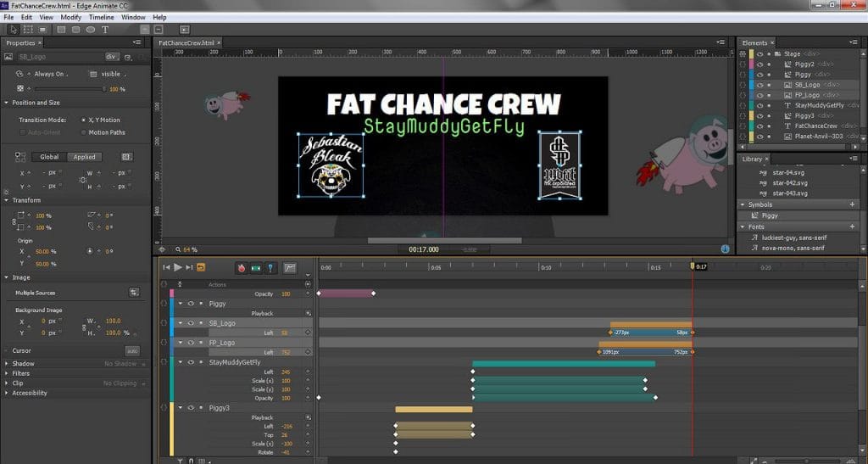Open the Timeline menu
Image resolution: width=868 pixels, height=464 pixels.
click(102, 17)
